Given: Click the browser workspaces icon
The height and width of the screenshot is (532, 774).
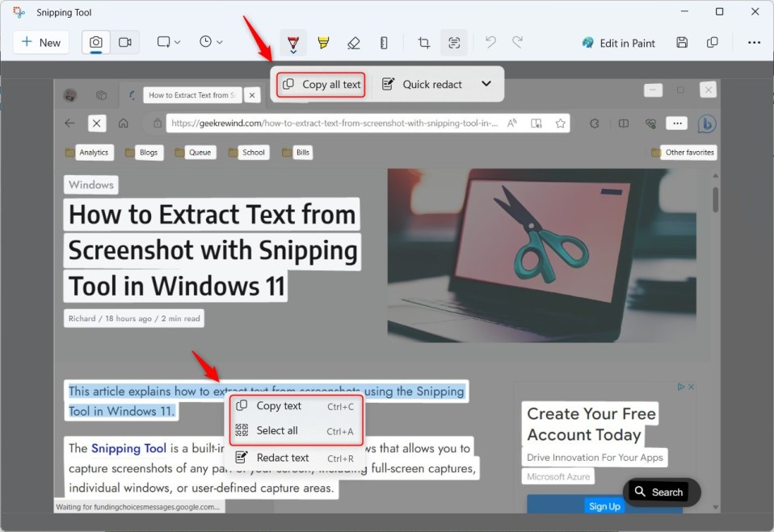Looking at the screenshot, I should click(101, 94).
